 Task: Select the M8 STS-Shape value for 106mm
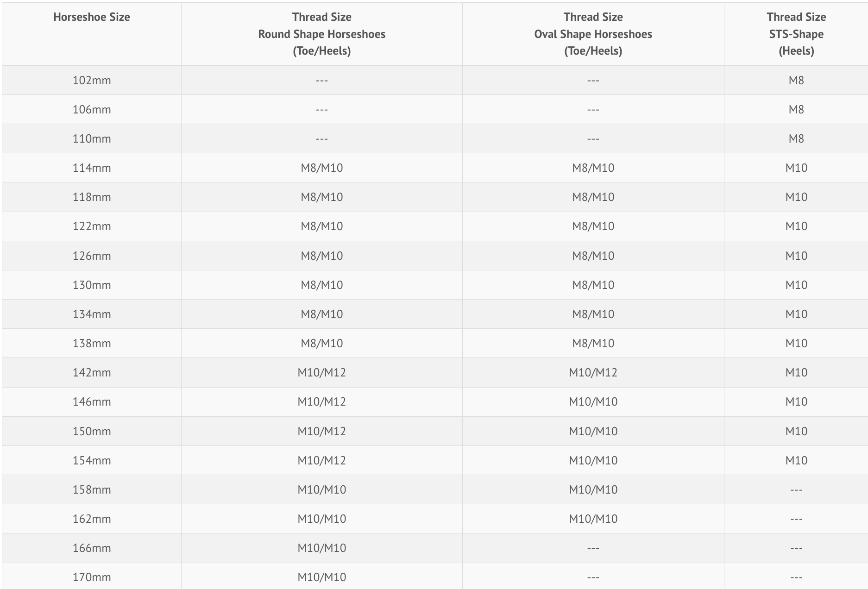(x=796, y=109)
